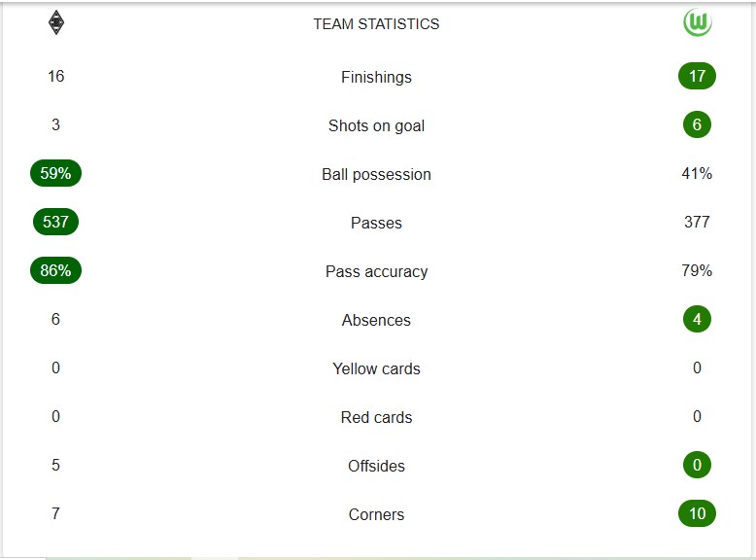Screen dimensions: 756x560
Task: Click the green Wolfsburg W logo
Action: tap(697, 22)
